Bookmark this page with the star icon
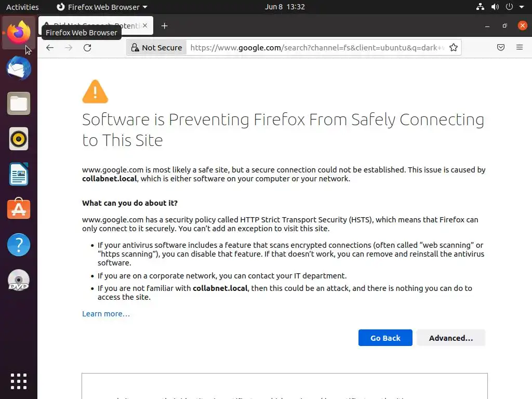532x399 pixels. coord(454,48)
